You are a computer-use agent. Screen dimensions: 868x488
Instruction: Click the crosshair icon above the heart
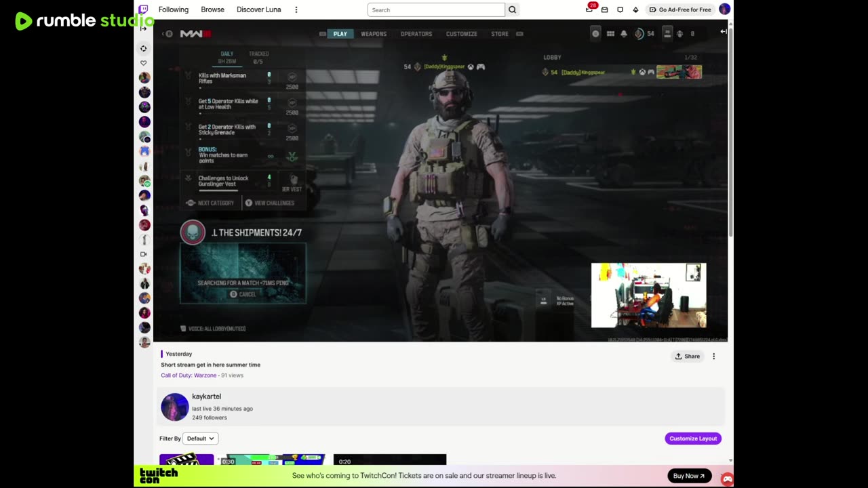click(143, 48)
